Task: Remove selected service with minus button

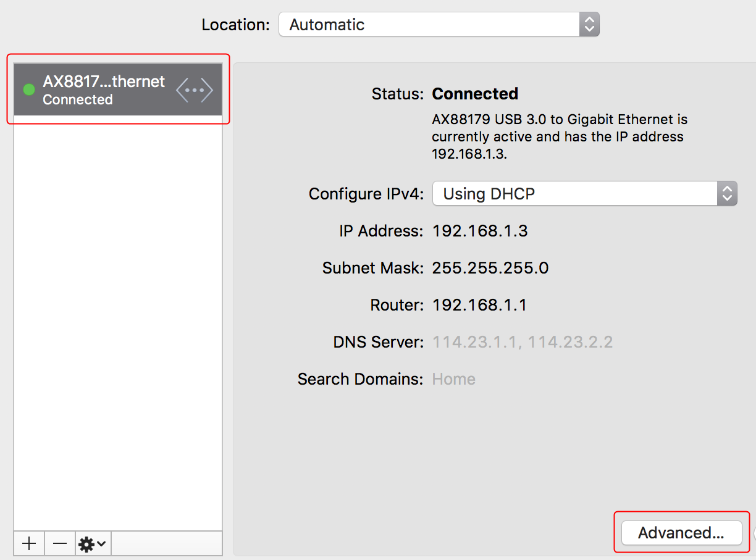Action: click(60, 543)
